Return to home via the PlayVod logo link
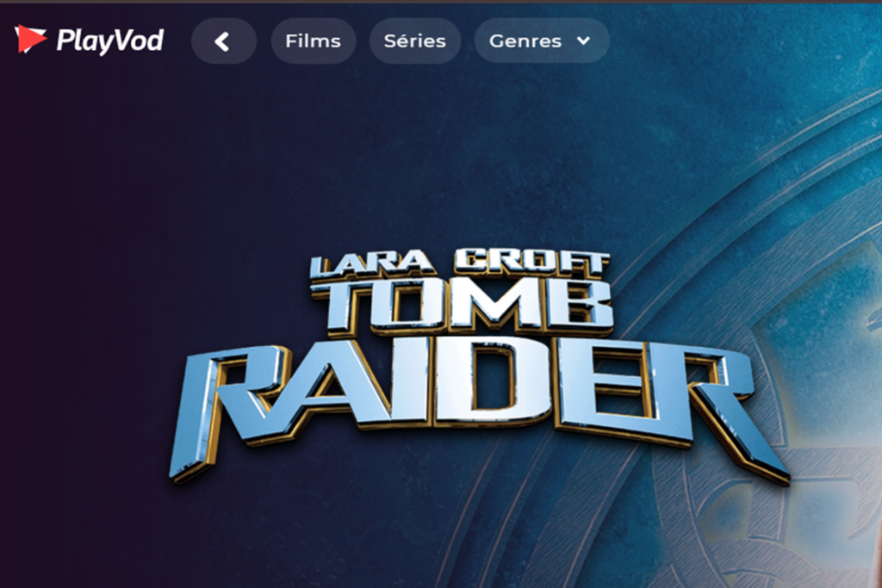Screen dimensions: 882x588 point(89,40)
